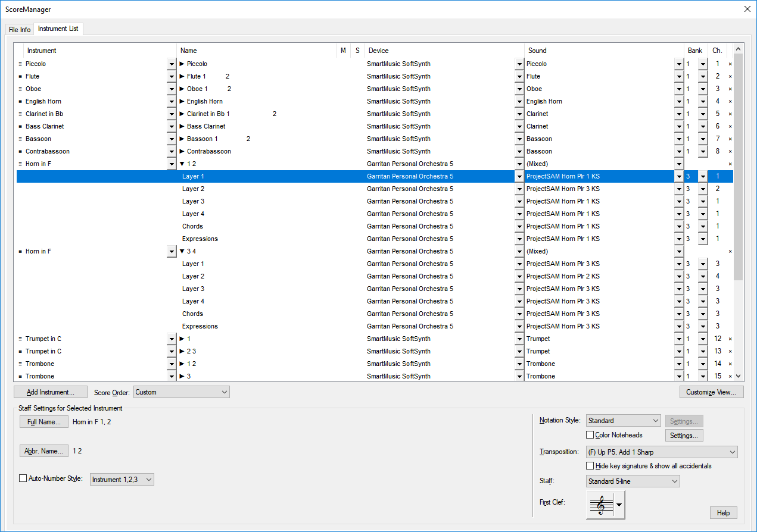Screen dimensions: 757x532
Task: Click the delete x icon on Flute row
Action: (730, 77)
